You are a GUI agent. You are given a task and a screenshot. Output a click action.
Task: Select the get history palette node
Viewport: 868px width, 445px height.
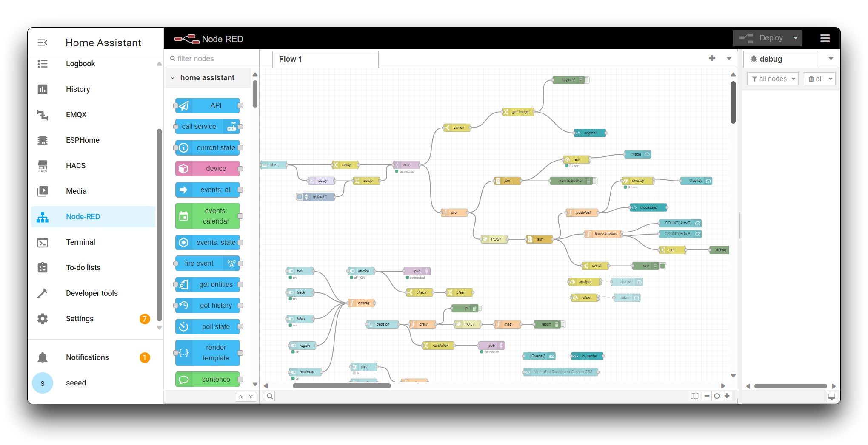point(208,306)
